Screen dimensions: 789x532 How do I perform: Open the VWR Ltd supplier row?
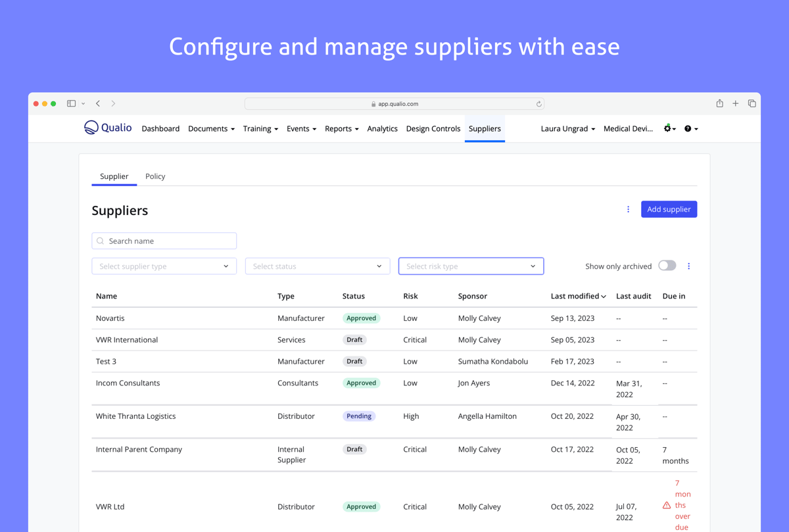click(394, 506)
